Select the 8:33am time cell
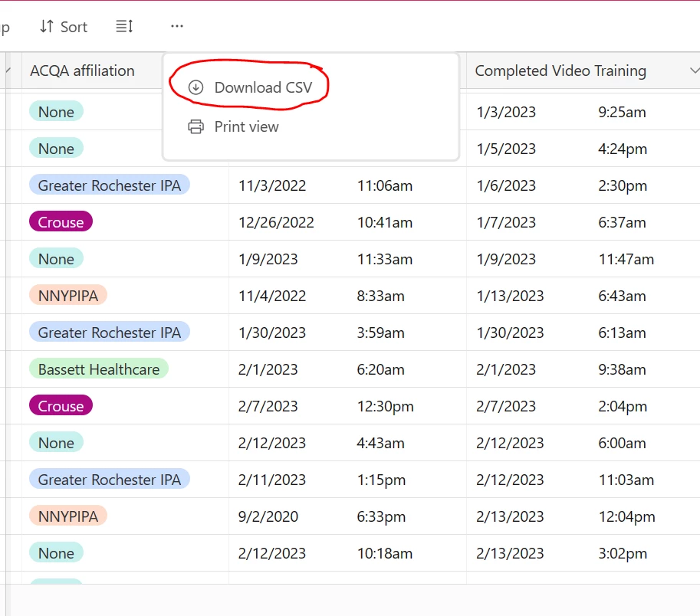The height and width of the screenshot is (616, 700). pyautogui.click(x=380, y=296)
